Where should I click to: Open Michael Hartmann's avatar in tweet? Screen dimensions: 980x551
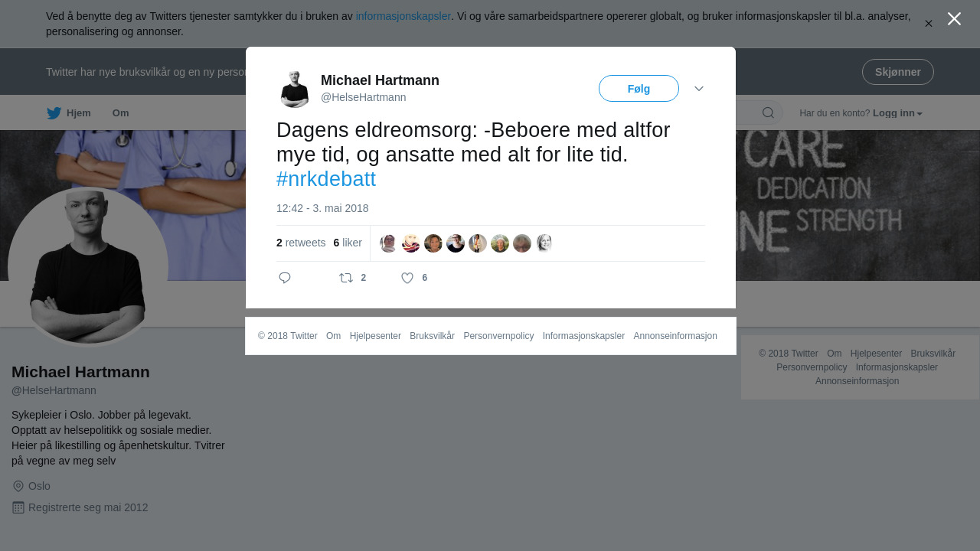click(295, 89)
